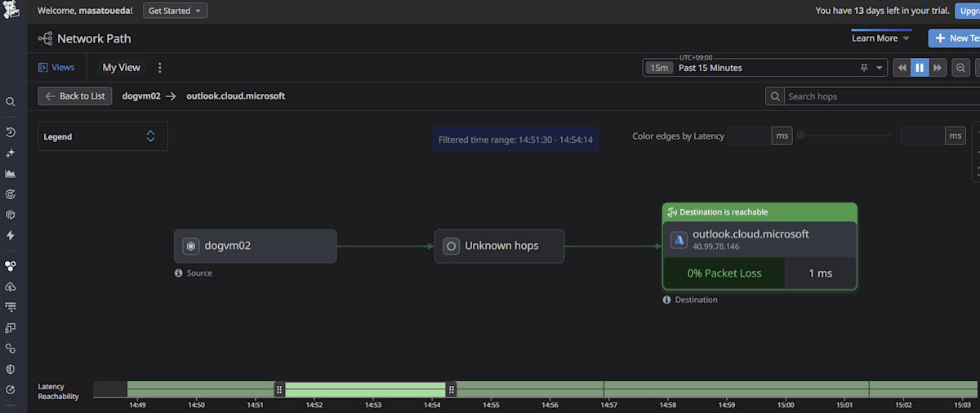Focus the maximum latency ms field
The height and width of the screenshot is (413, 980).
[922, 136]
